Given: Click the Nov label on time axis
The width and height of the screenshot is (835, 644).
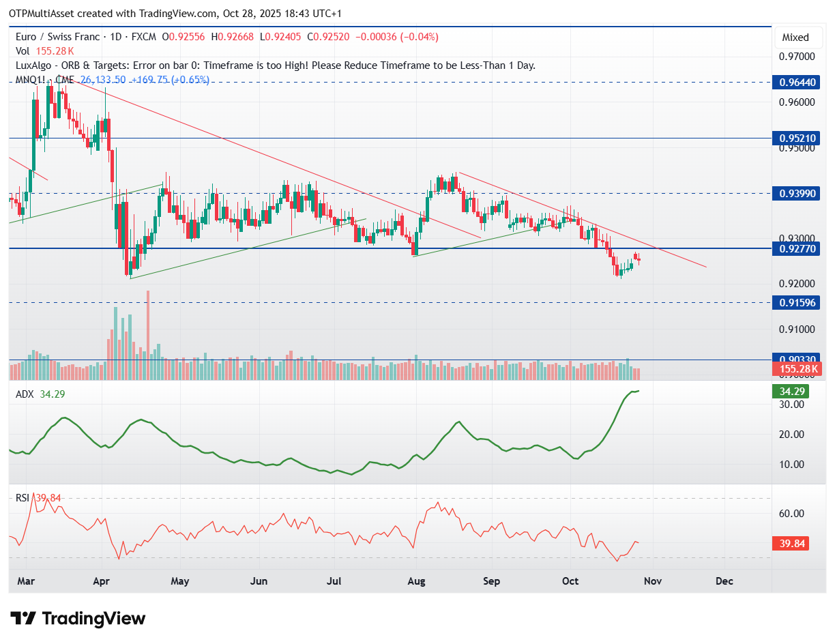Looking at the screenshot, I should (653, 581).
